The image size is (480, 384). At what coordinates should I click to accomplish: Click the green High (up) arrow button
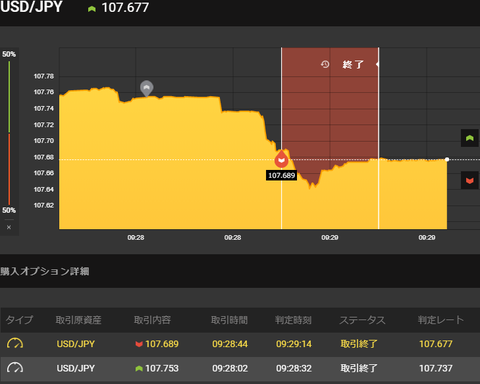point(470,138)
